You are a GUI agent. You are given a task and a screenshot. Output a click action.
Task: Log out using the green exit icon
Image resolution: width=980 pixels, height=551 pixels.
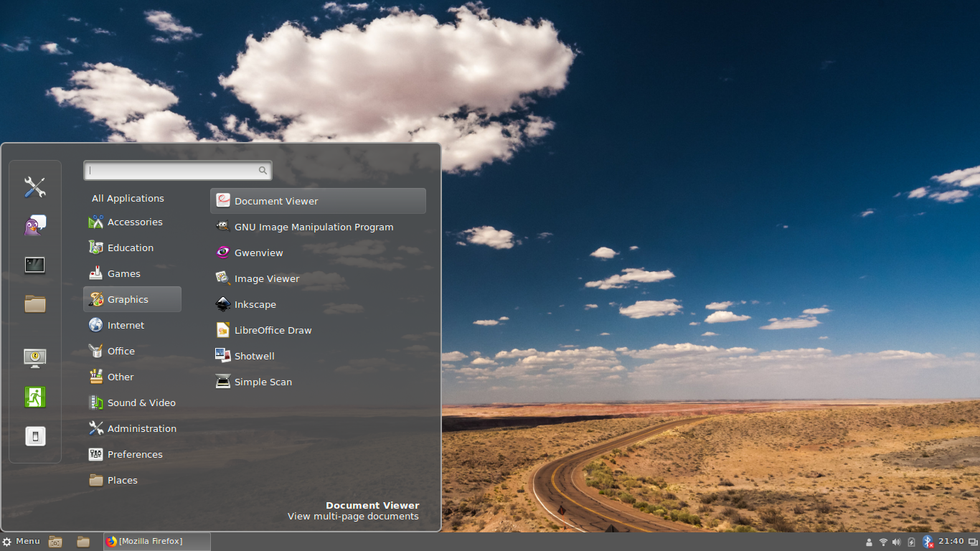34,396
